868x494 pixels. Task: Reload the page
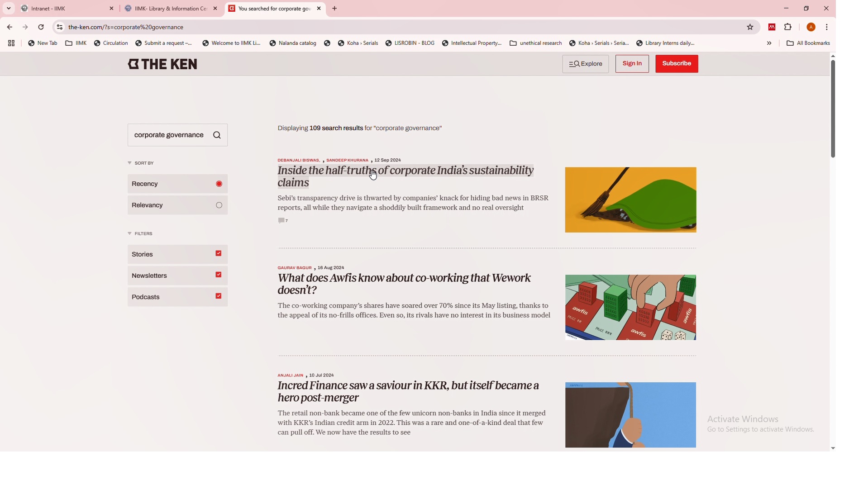click(41, 27)
